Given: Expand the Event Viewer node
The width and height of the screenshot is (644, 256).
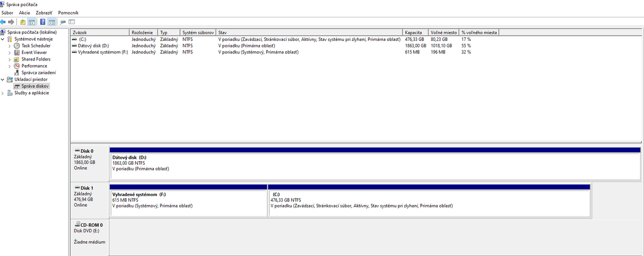Looking at the screenshot, I should point(10,52).
